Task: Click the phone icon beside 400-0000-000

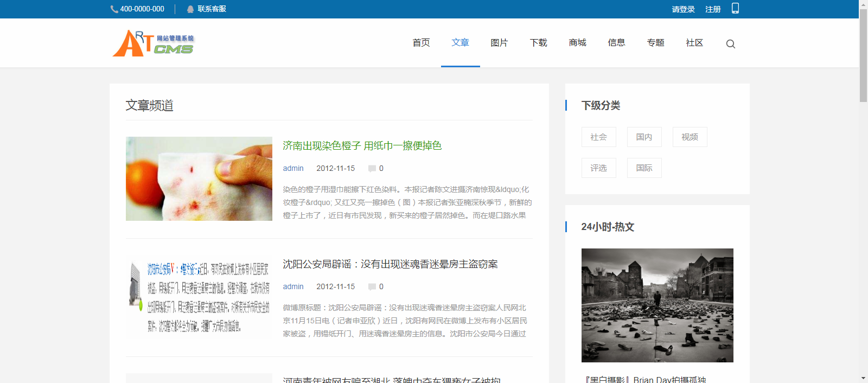Action: pyautogui.click(x=114, y=9)
